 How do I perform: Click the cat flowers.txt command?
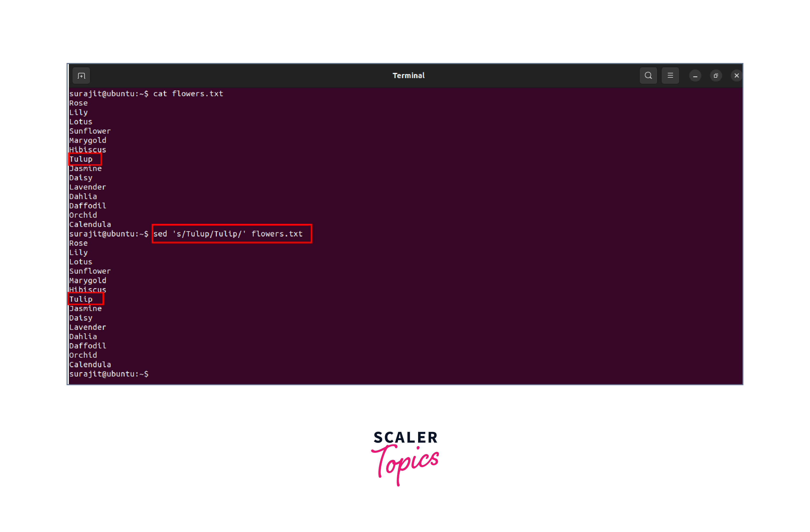click(188, 94)
